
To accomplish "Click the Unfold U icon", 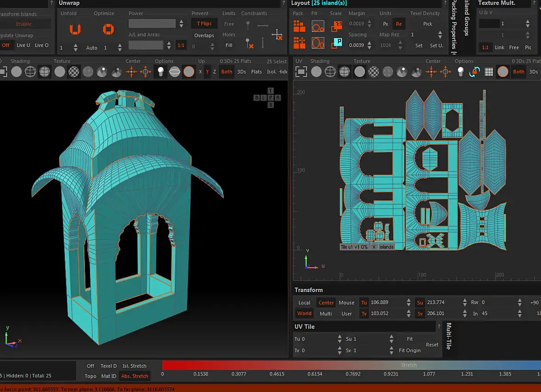I will 75,30.
